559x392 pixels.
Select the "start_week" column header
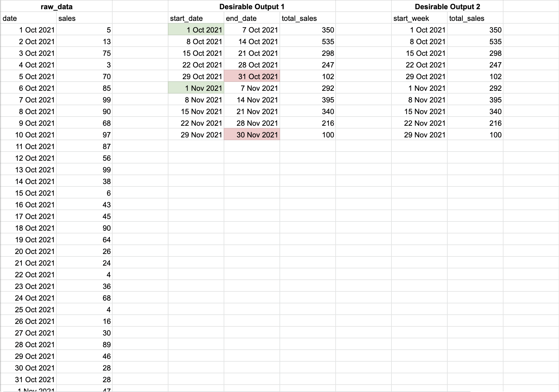pyautogui.click(x=419, y=18)
